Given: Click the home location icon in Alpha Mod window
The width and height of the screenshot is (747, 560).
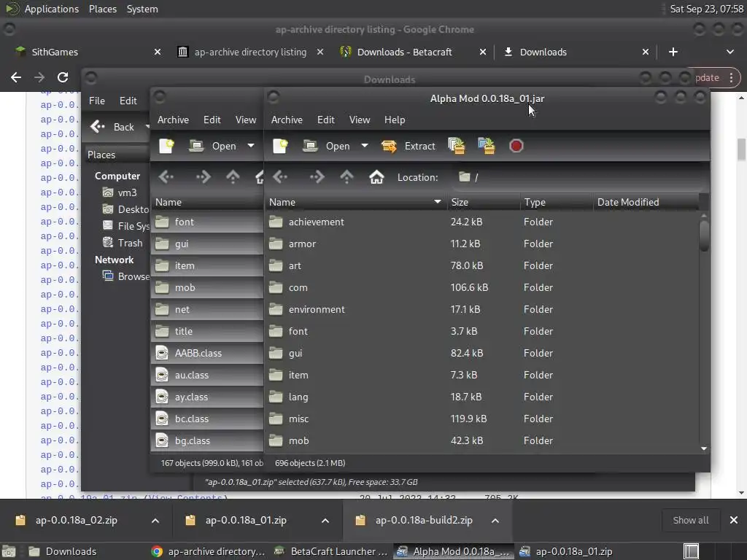Looking at the screenshot, I should tap(376, 178).
